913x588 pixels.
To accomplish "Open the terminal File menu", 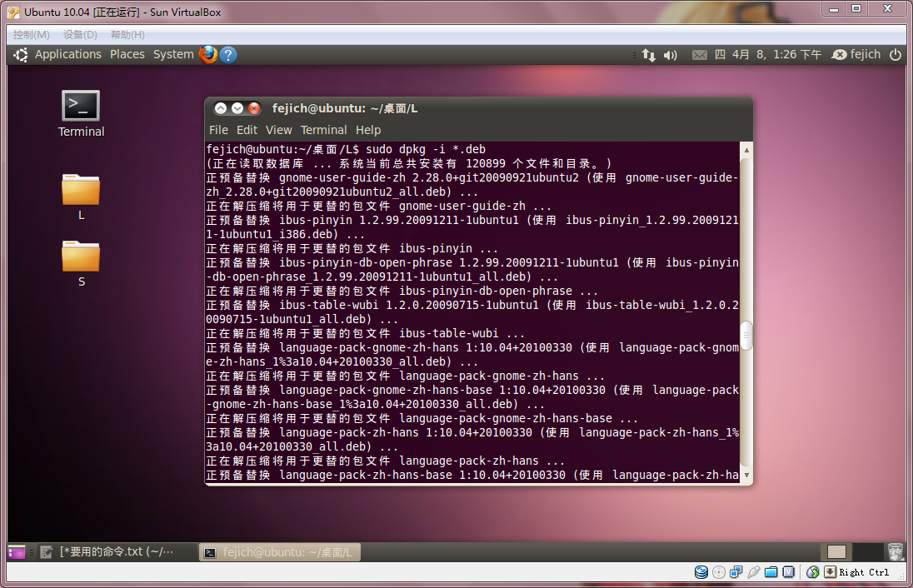I will [x=218, y=131].
